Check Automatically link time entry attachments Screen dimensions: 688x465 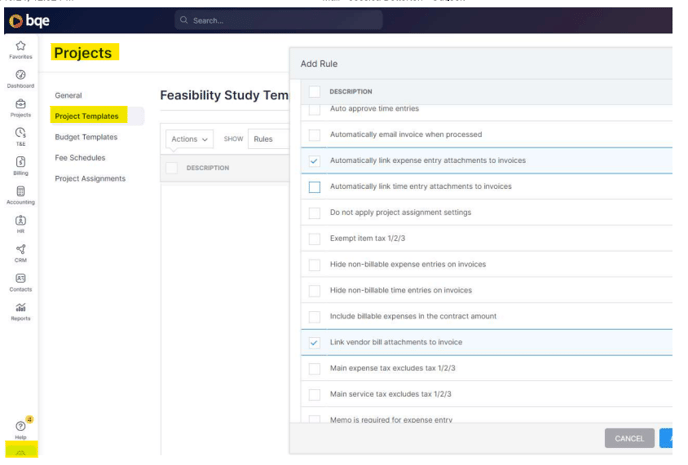coord(315,187)
